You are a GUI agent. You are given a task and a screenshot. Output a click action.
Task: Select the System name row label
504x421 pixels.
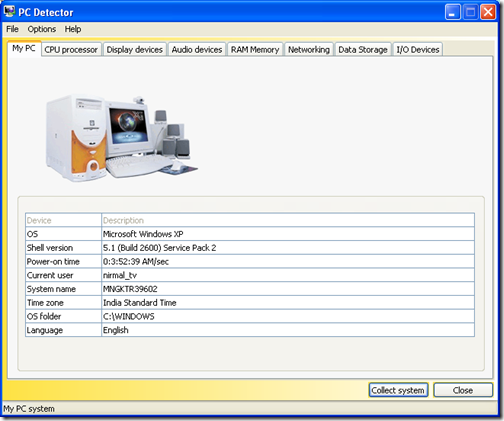(x=63, y=289)
